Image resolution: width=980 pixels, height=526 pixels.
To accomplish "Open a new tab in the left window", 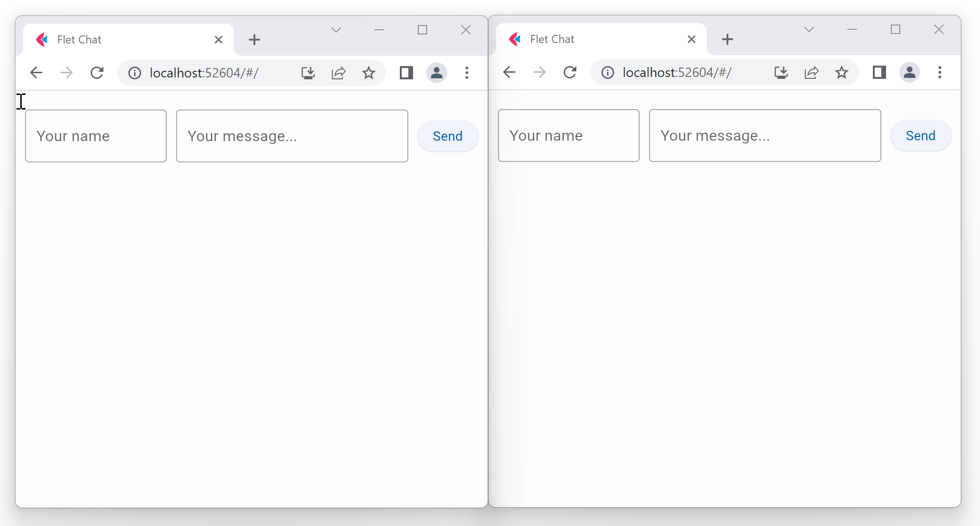I will tap(254, 39).
